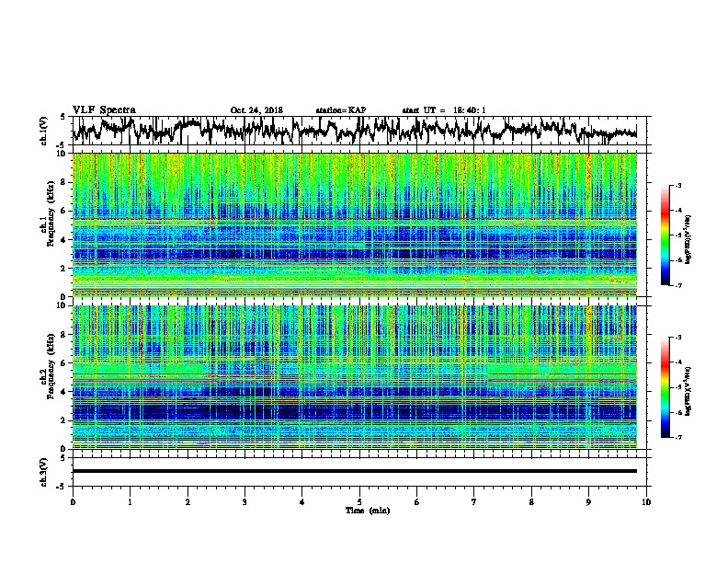Click the "VLF Spectra" plot title
Image resolution: width=728 pixels, height=563 pixels.
point(104,110)
